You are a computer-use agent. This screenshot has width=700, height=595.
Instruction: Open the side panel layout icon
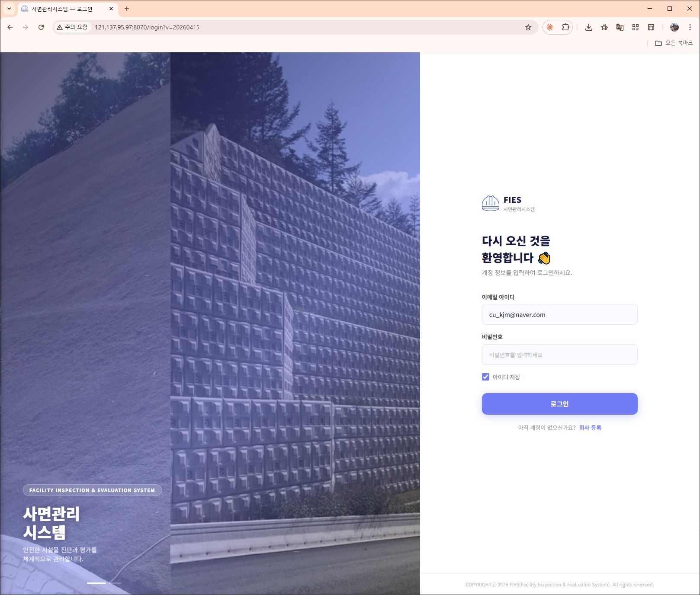point(651,27)
